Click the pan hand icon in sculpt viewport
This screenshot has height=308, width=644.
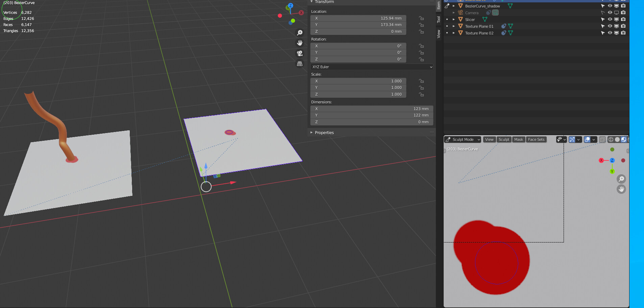coord(621,189)
